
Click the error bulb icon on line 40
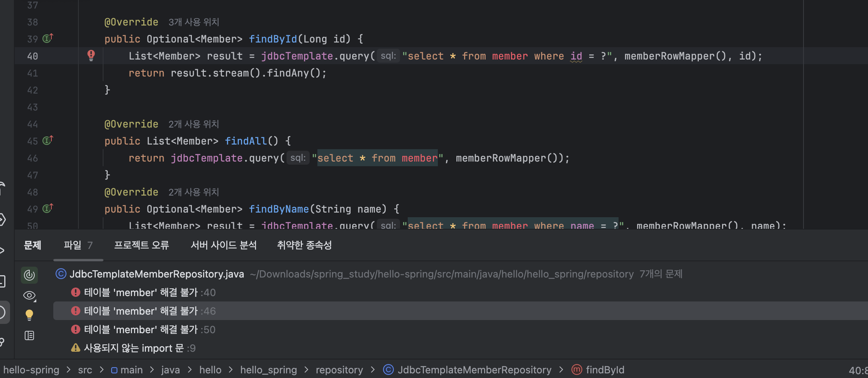click(91, 55)
